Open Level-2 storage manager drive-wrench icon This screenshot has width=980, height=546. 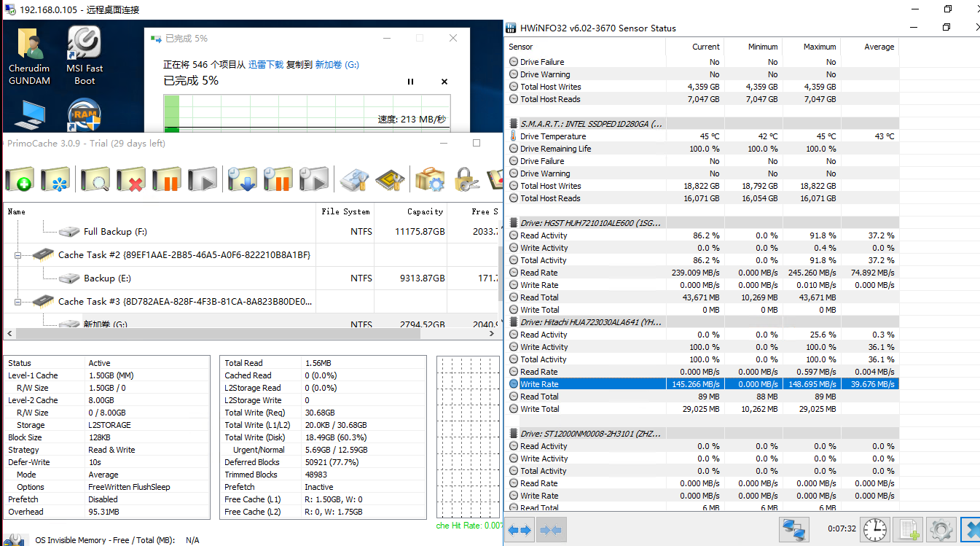tap(354, 179)
